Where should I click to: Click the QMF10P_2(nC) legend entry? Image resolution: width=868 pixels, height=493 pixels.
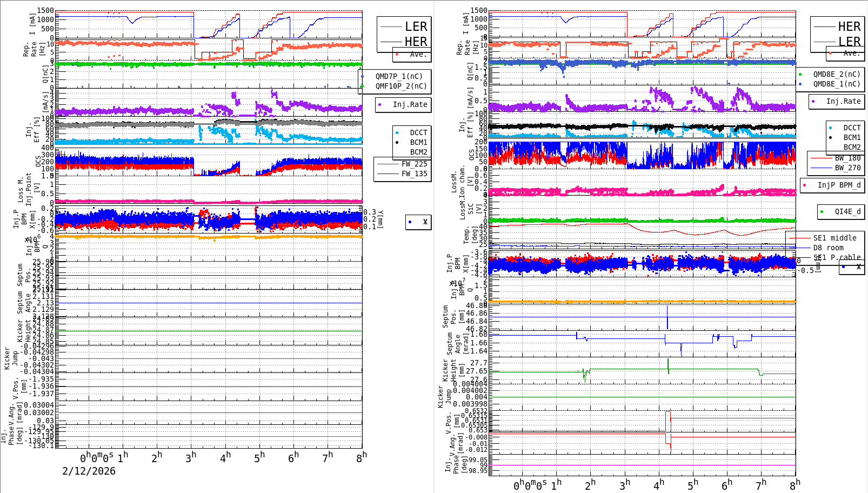[401, 86]
